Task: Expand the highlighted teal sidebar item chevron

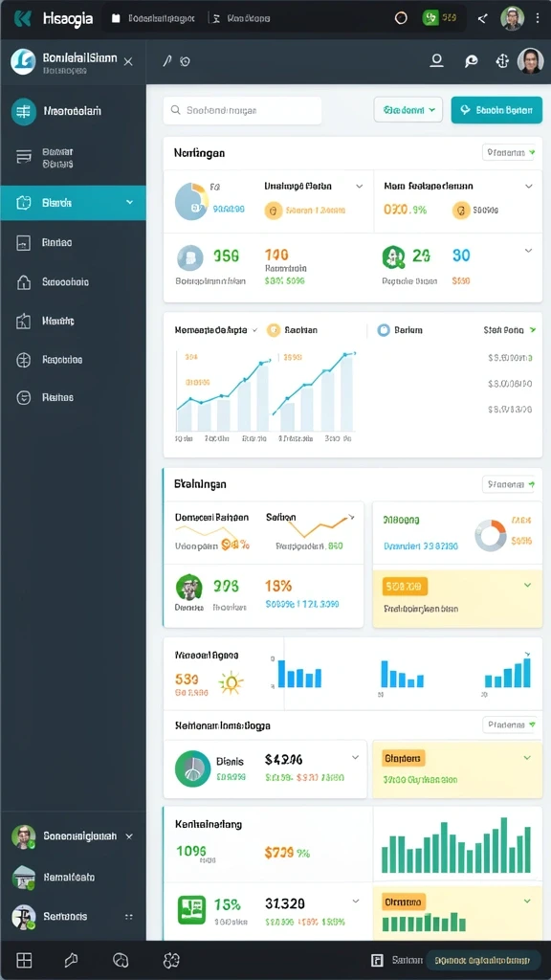Action: point(129,203)
